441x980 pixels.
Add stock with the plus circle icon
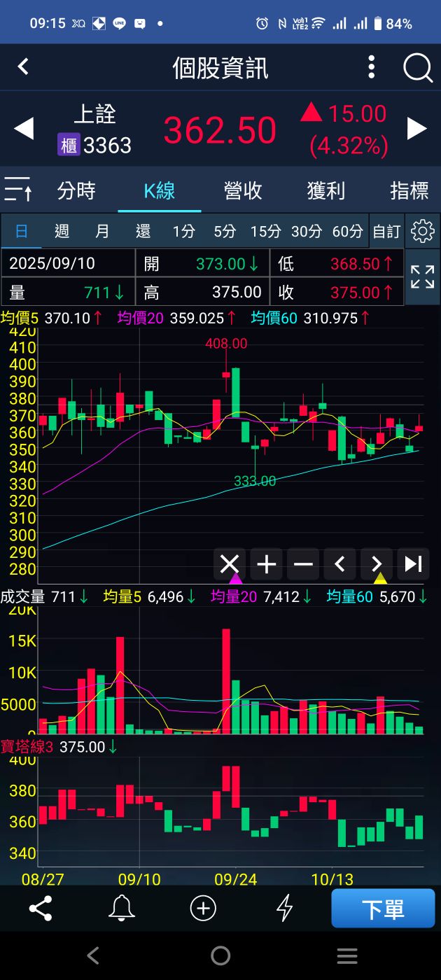coord(203,909)
